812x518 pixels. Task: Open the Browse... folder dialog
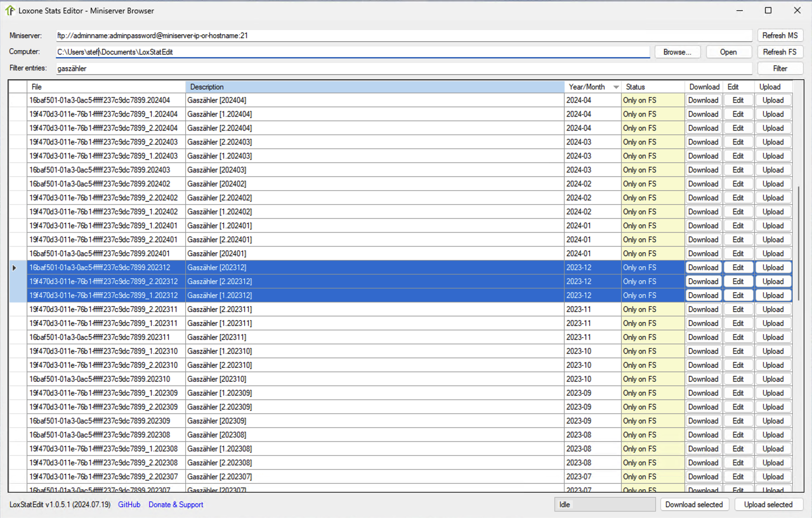(x=678, y=52)
